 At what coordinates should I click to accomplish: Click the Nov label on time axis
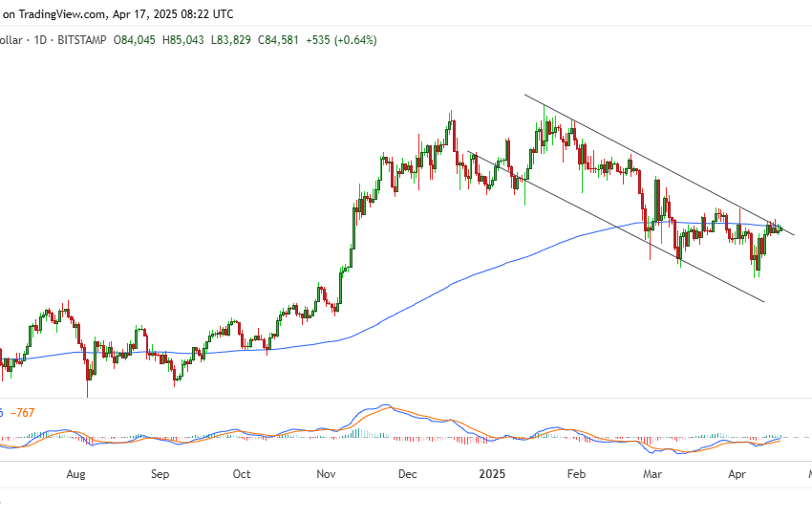point(326,474)
